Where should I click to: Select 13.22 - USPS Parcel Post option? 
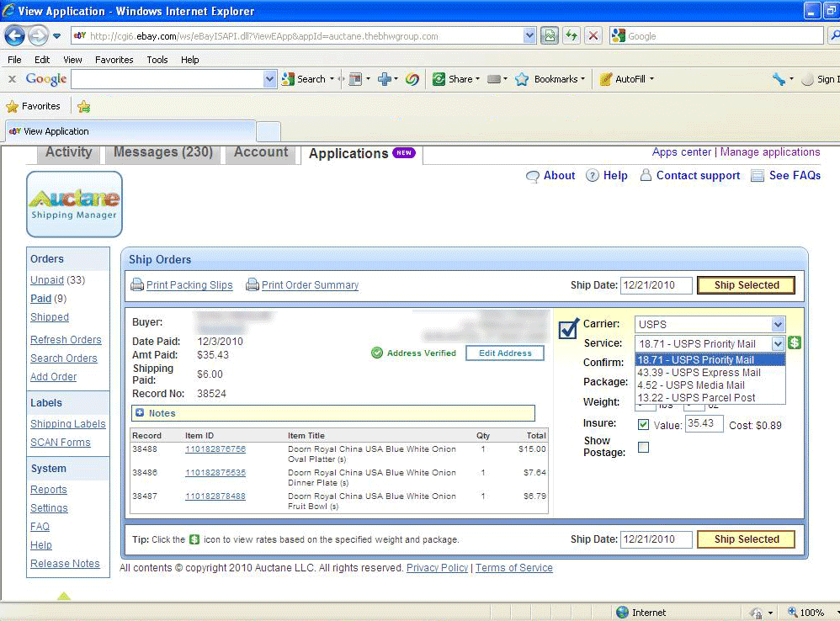point(710,398)
